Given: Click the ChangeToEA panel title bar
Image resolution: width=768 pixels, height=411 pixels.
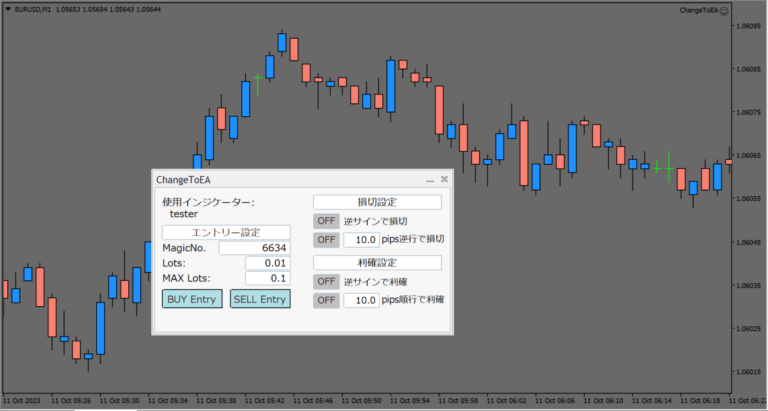Looking at the screenshot, I should [x=280, y=180].
